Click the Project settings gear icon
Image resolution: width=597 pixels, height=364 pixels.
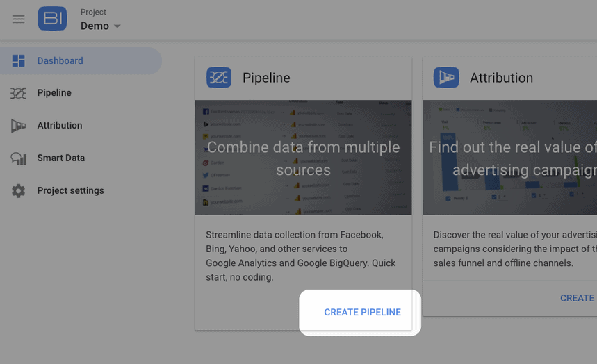click(x=19, y=191)
